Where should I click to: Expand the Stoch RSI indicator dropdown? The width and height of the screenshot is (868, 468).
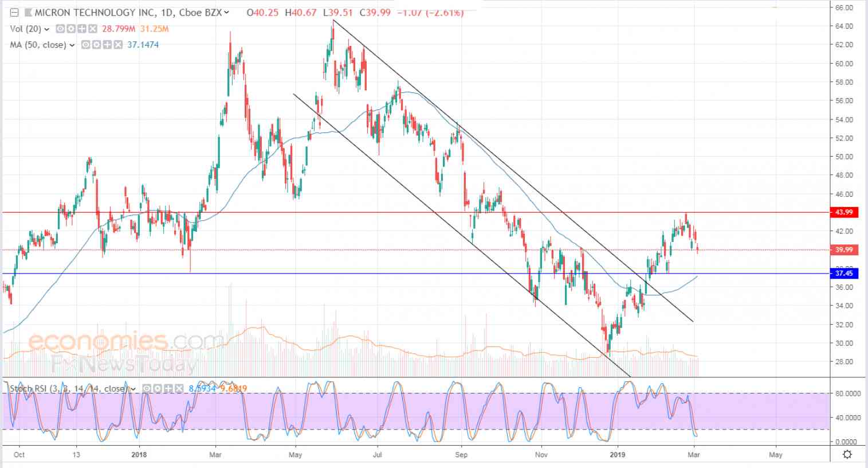point(133,389)
